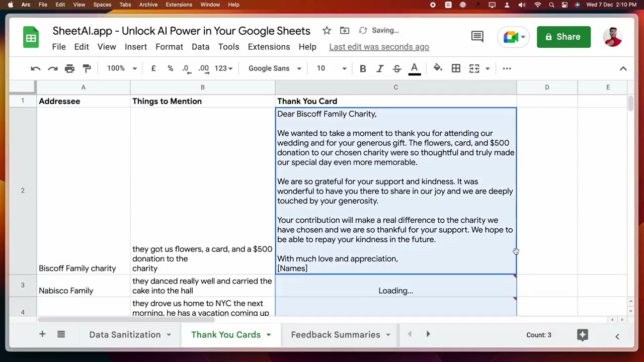Open the Extensions menu
644x362 pixels.
click(269, 47)
